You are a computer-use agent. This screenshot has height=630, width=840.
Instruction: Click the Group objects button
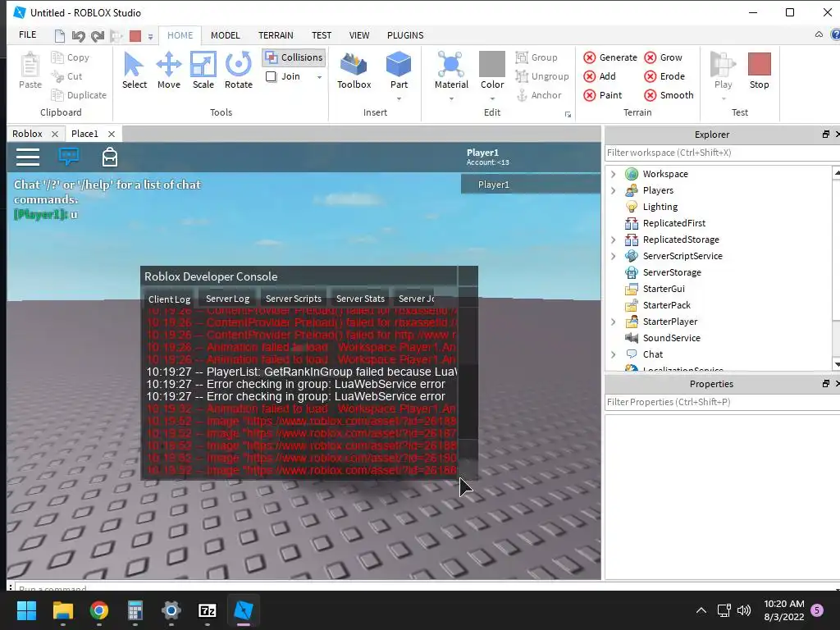click(536, 57)
